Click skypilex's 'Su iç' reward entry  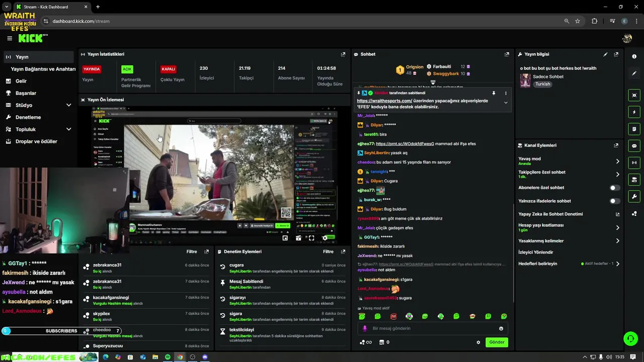point(146,316)
